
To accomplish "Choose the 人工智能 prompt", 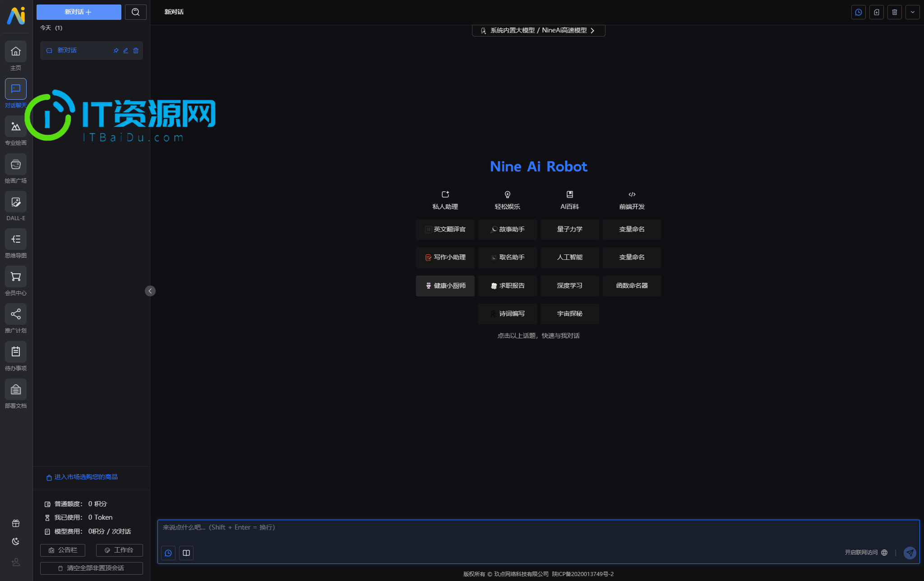I will (x=570, y=258).
